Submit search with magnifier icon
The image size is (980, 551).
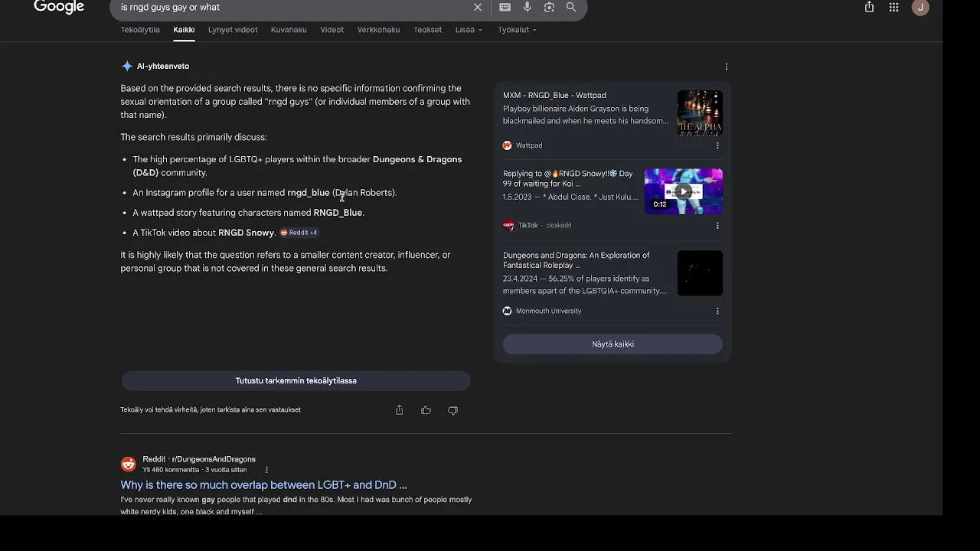click(571, 7)
